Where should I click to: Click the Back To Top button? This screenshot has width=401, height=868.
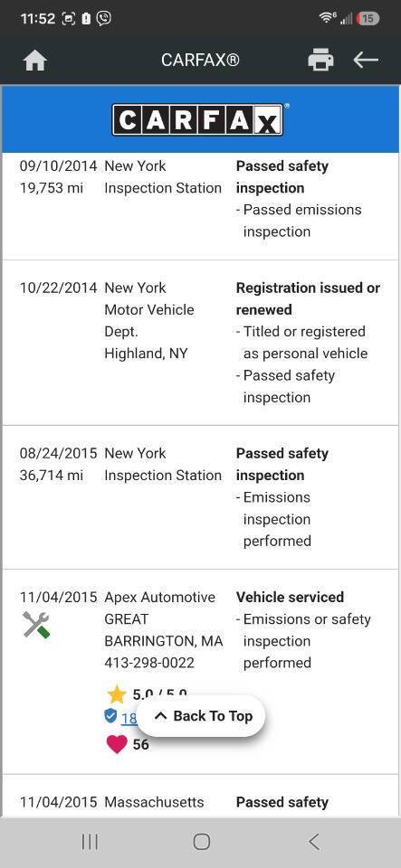pos(201,716)
